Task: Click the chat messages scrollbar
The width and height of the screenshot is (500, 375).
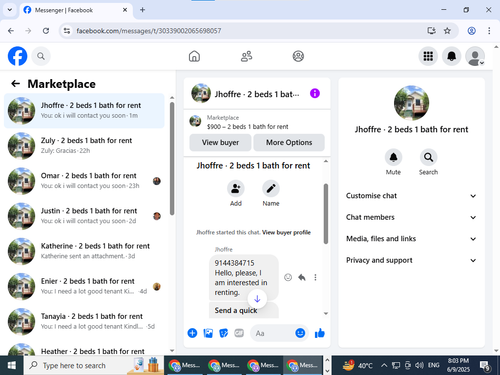Action: click(x=326, y=213)
